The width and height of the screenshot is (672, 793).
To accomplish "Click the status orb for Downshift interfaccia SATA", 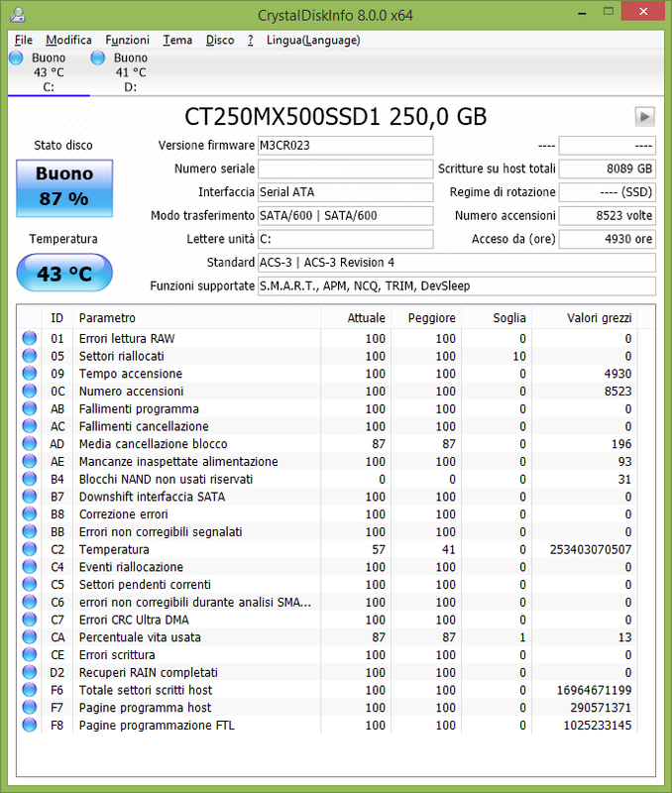I will 30,497.
